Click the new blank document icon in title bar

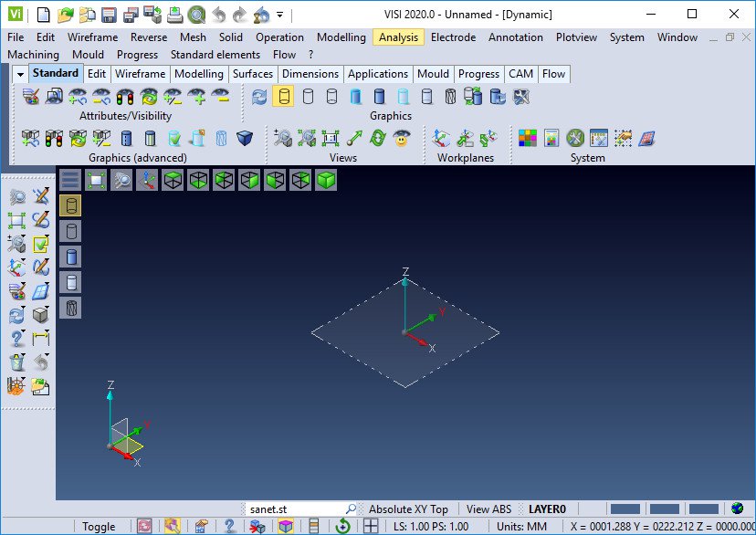pyautogui.click(x=44, y=15)
